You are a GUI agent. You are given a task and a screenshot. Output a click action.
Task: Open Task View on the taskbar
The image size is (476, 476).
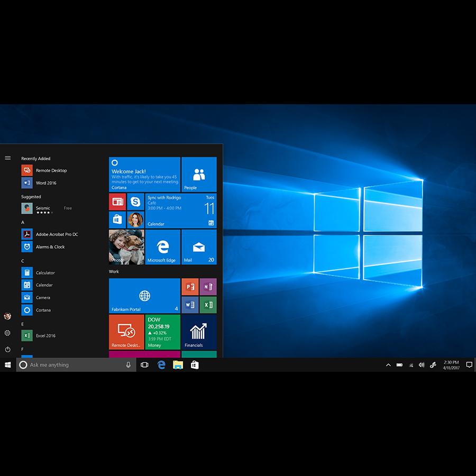[144, 364]
